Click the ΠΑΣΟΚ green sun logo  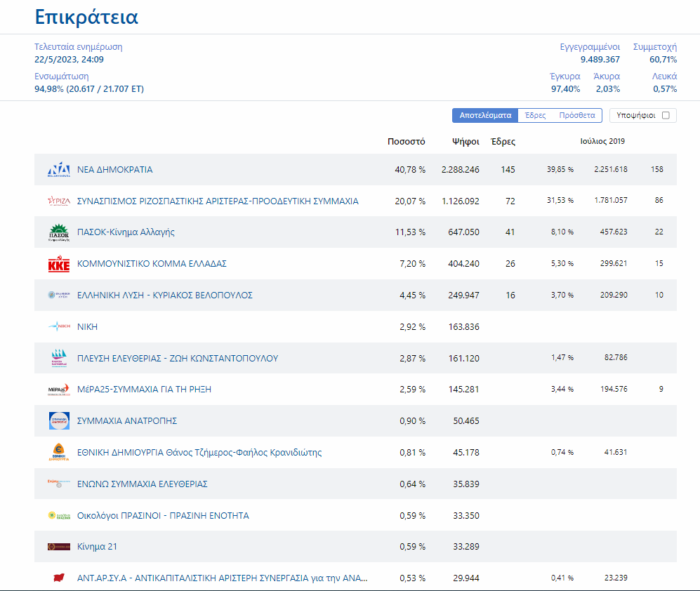click(59, 232)
